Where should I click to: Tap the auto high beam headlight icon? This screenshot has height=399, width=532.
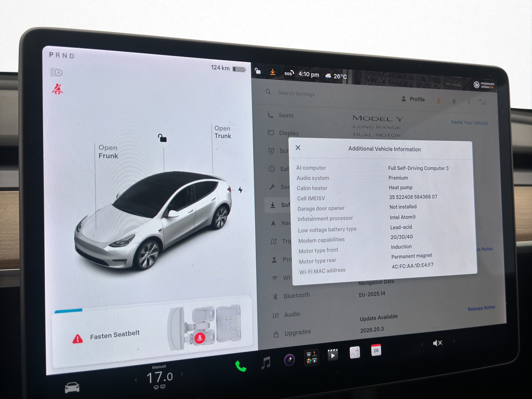click(x=56, y=72)
